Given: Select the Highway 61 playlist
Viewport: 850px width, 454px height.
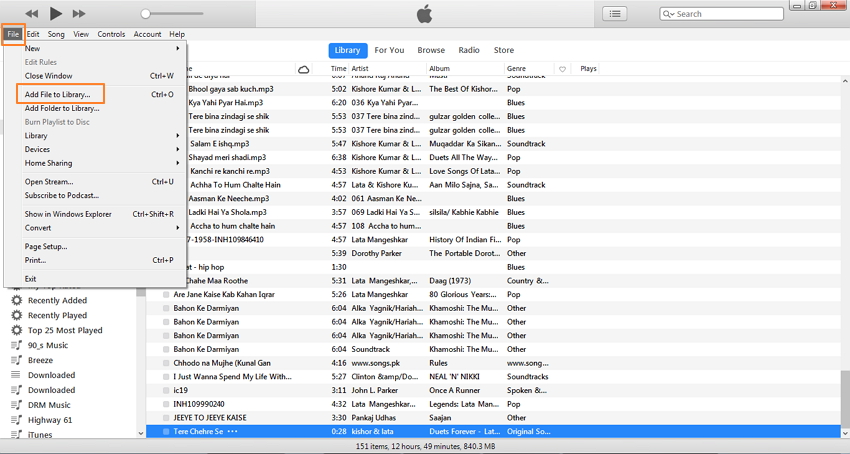Looking at the screenshot, I should pyautogui.click(x=50, y=420).
